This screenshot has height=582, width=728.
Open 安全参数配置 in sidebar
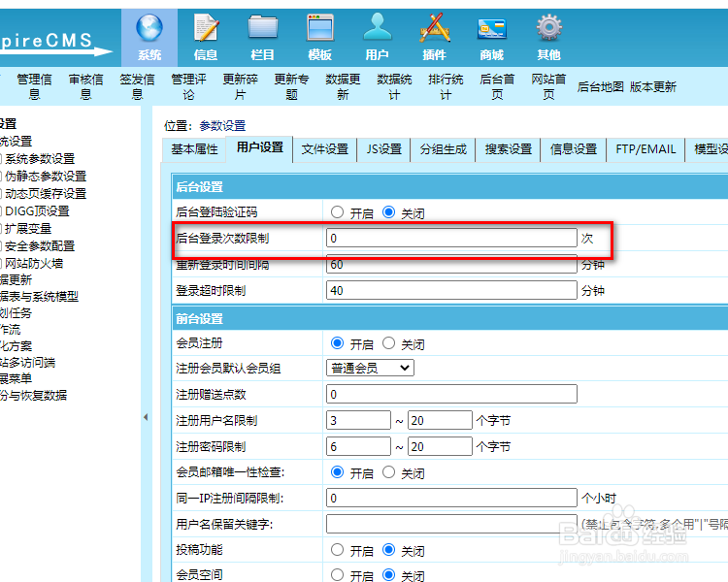[x=40, y=246]
